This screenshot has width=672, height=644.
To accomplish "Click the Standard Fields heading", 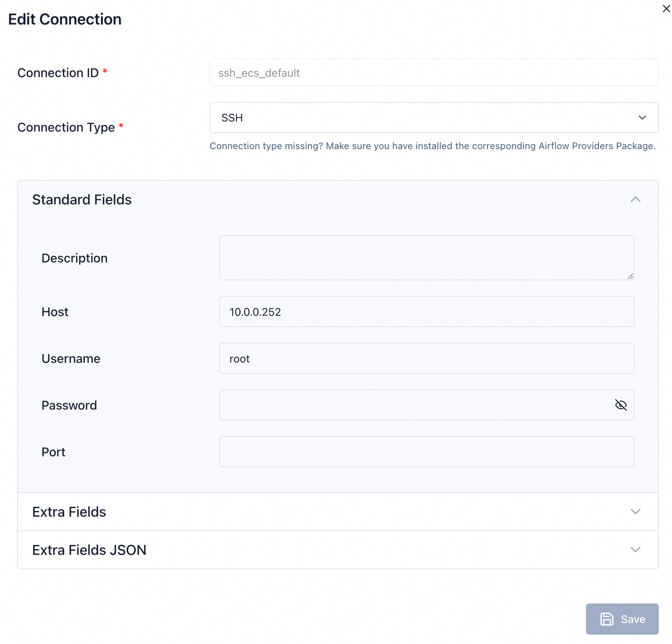I will (82, 200).
